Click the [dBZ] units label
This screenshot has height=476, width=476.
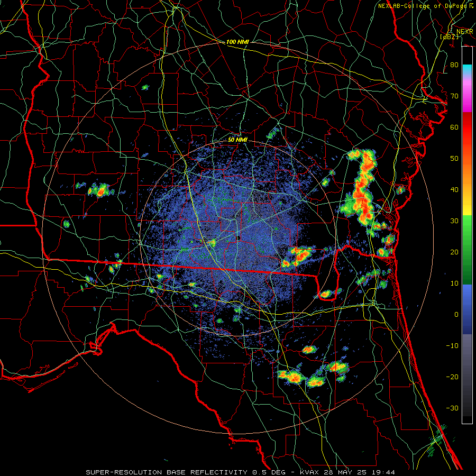(449, 36)
